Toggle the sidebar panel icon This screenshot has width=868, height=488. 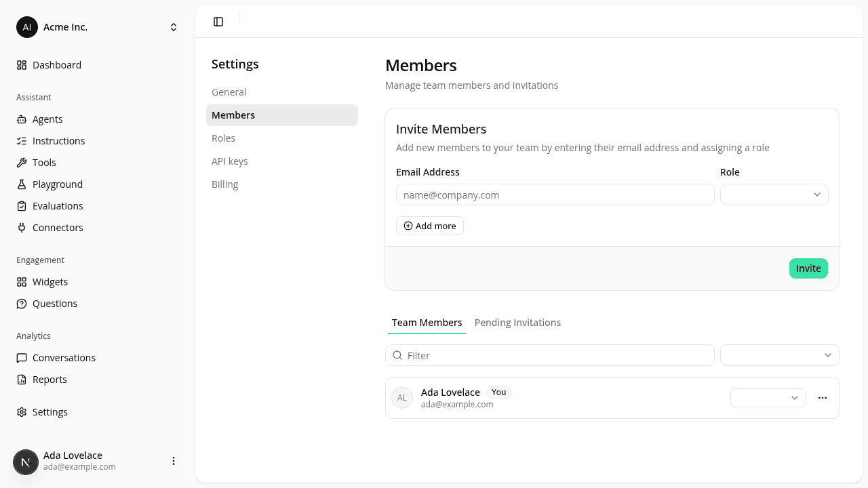(218, 22)
